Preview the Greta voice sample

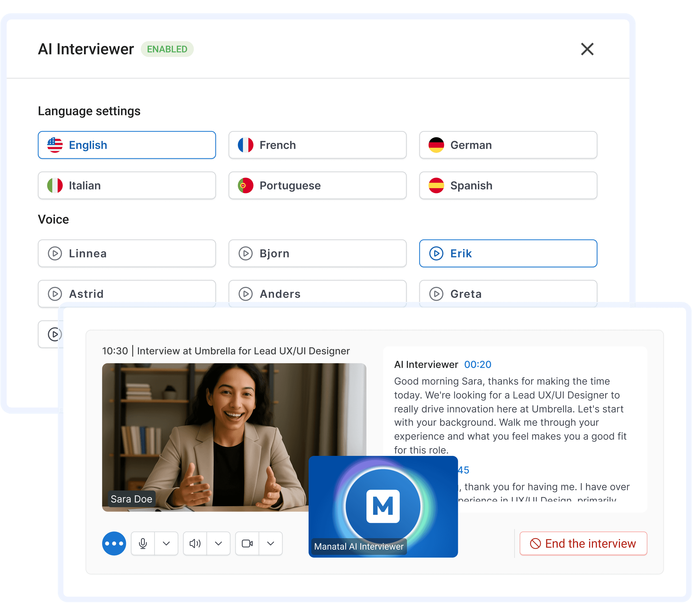coord(436,294)
